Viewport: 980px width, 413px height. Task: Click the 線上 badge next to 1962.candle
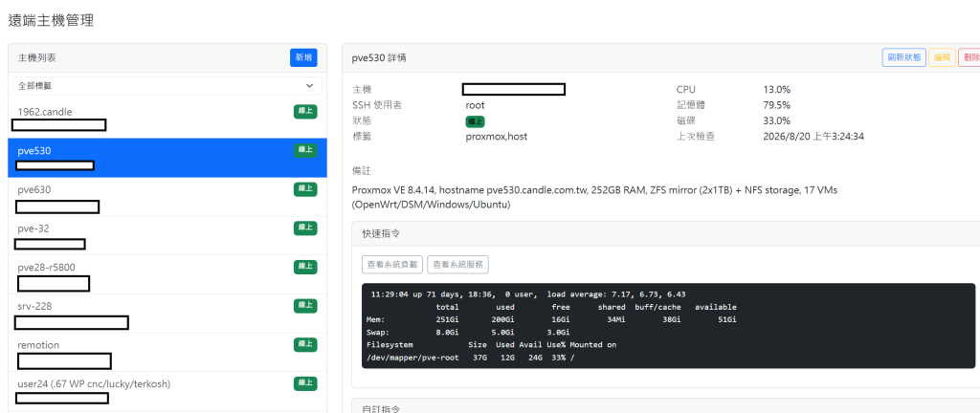point(305,112)
